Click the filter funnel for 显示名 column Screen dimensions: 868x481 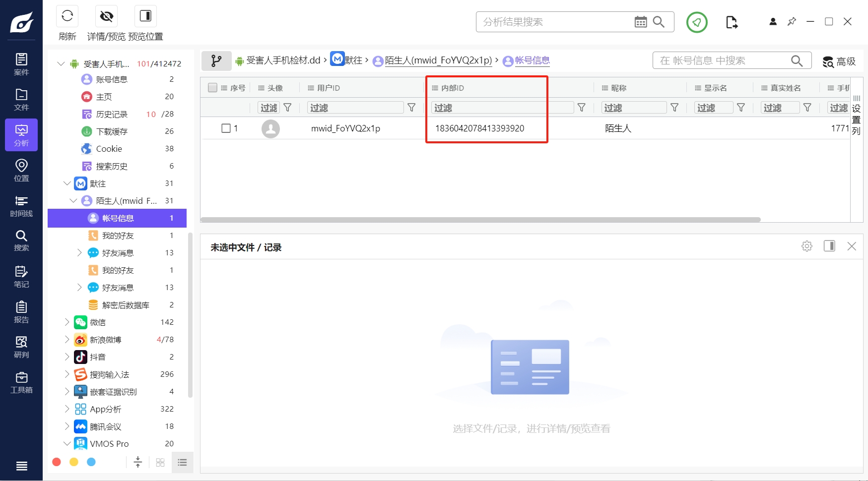(x=741, y=108)
